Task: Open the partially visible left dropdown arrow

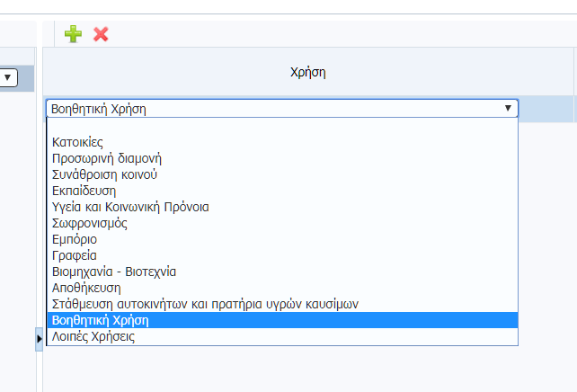Action: click(7, 77)
